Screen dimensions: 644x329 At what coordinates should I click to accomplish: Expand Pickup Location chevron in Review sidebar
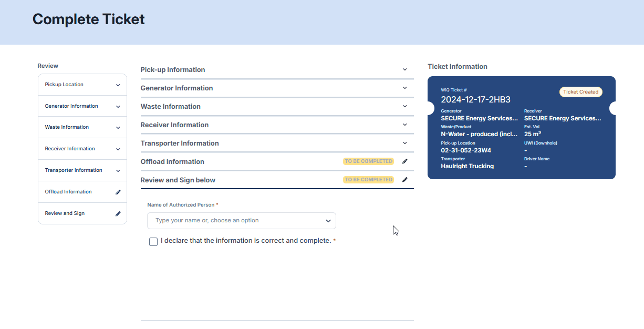click(118, 85)
